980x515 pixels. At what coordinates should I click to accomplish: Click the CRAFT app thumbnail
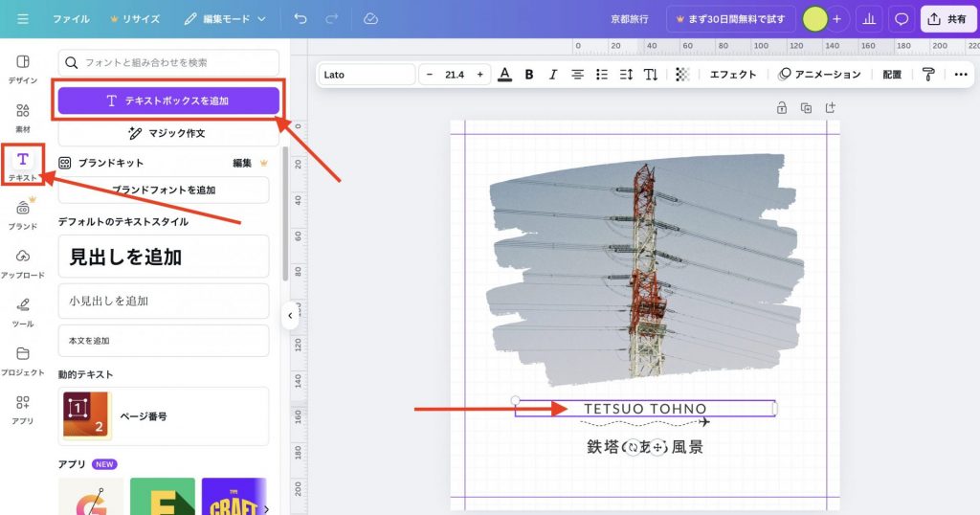coord(234,496)
